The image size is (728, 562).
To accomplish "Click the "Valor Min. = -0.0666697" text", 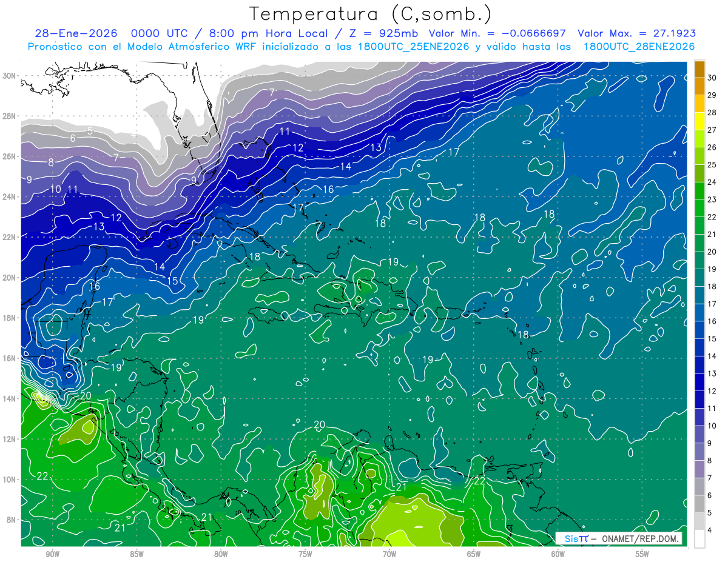I will tap(497, 34).
